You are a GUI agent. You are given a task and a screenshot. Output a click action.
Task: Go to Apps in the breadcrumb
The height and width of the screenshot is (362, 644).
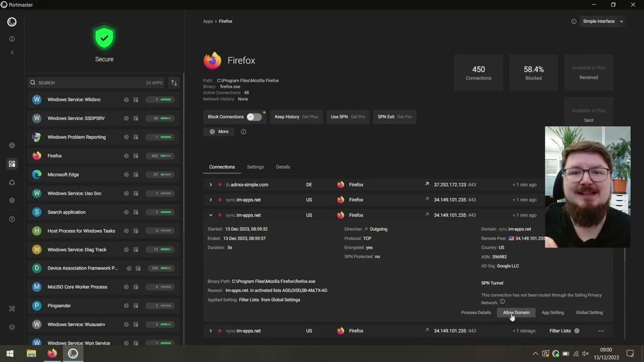(x=208, y=21)
